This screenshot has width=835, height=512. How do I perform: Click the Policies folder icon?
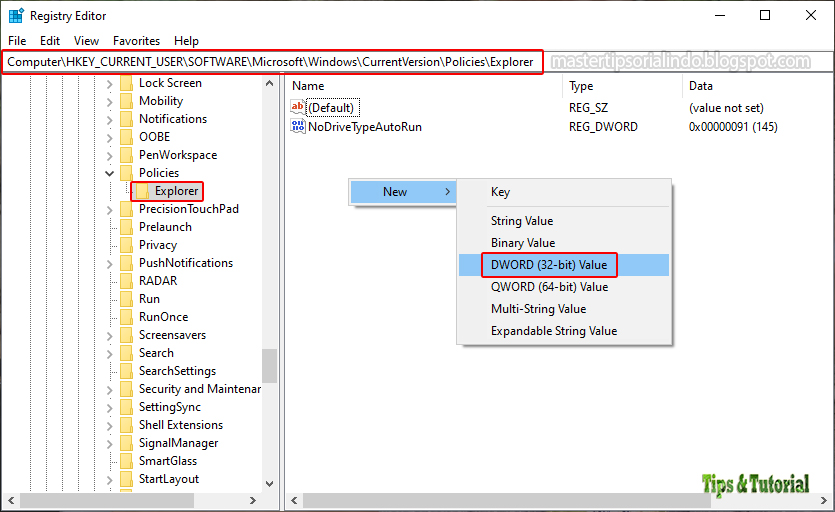[127, 173]
